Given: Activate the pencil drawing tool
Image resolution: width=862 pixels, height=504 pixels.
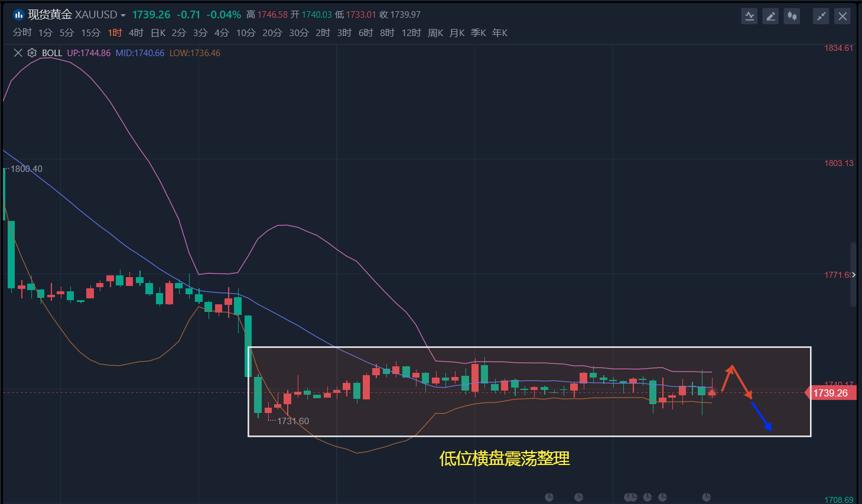Looking at the screenshot, I should 770,16.
